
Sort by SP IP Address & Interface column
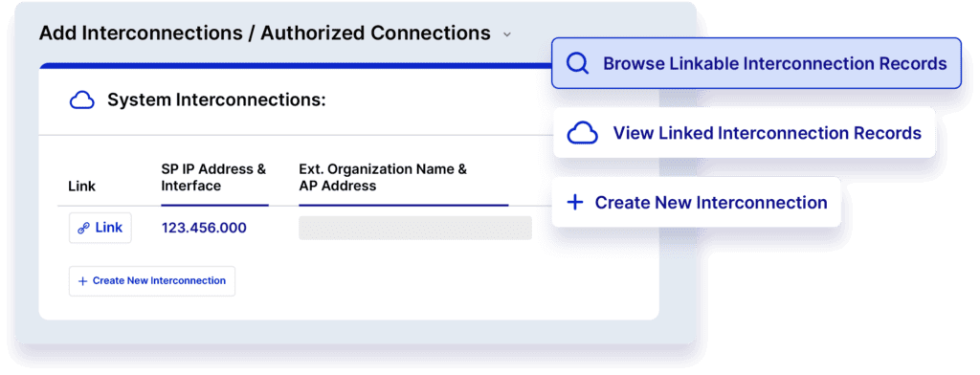[213, 178]
